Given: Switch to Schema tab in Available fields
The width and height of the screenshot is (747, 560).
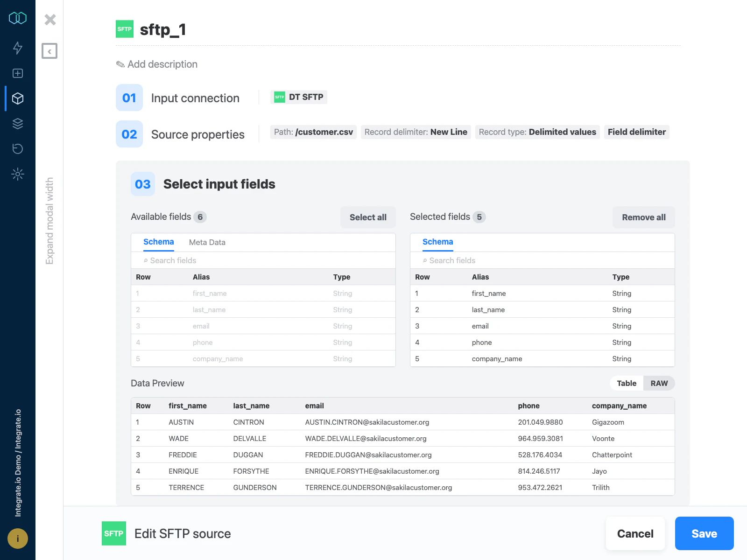Looking at the screenshot, I should [159, 242].
